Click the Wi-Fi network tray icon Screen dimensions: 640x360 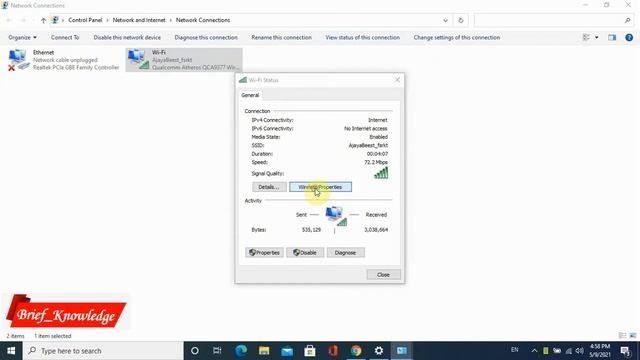coord(569,351)
